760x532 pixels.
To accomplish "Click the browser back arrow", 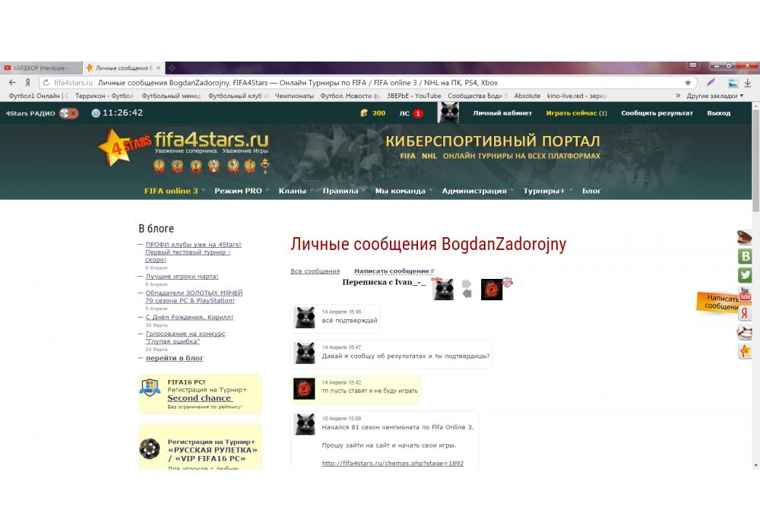I will point(11,82).
